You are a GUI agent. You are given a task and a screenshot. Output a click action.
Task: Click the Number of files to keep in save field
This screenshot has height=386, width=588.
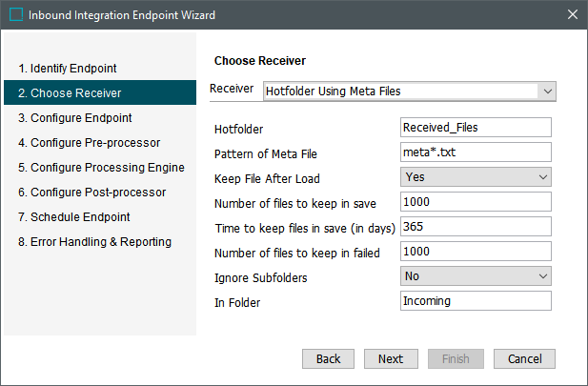click(476, 202)
